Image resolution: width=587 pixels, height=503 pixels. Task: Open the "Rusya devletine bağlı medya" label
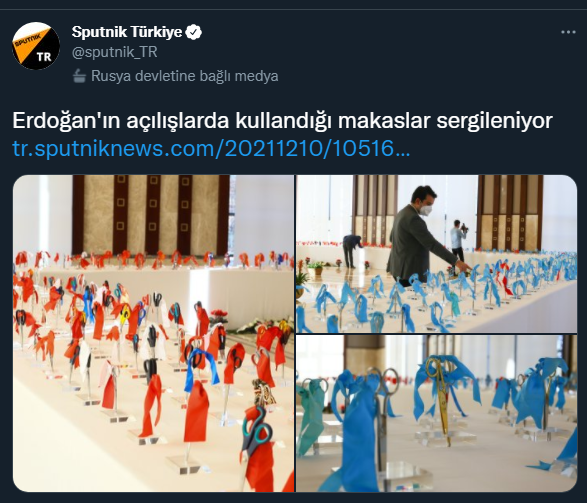point(185,76)
